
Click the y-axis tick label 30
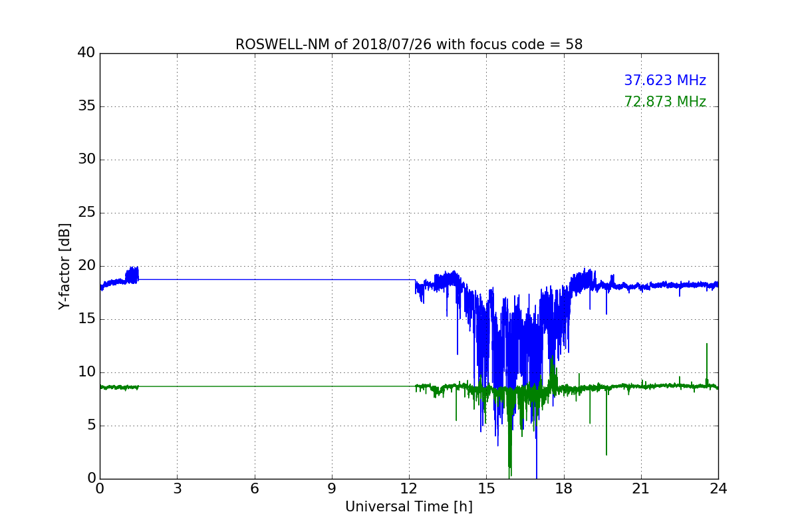[x=86, y=160]
